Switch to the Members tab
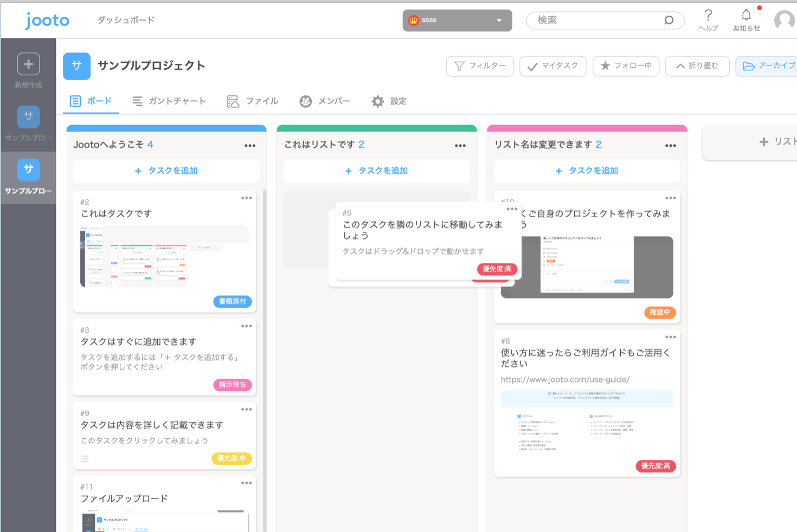 coord(325,101)
